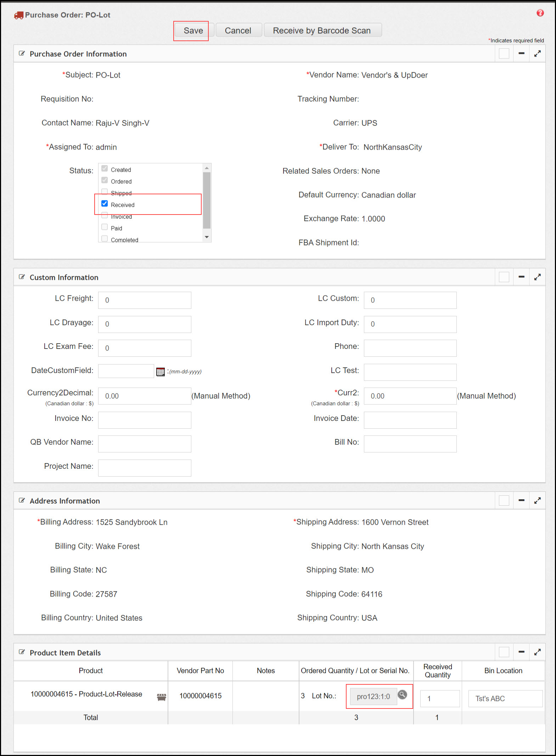Click the Curr2 amount input field
This screenshot has width=556, height=756.
(410, 396)
